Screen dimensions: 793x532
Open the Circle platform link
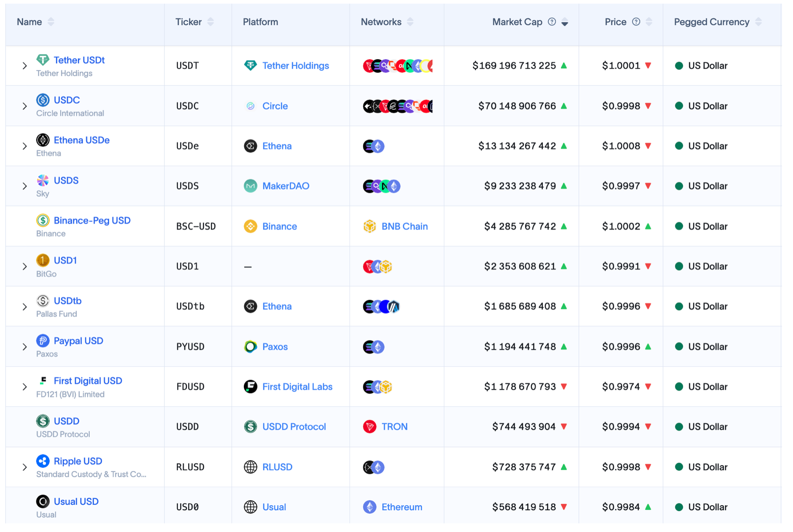click(x=275, y=106)
